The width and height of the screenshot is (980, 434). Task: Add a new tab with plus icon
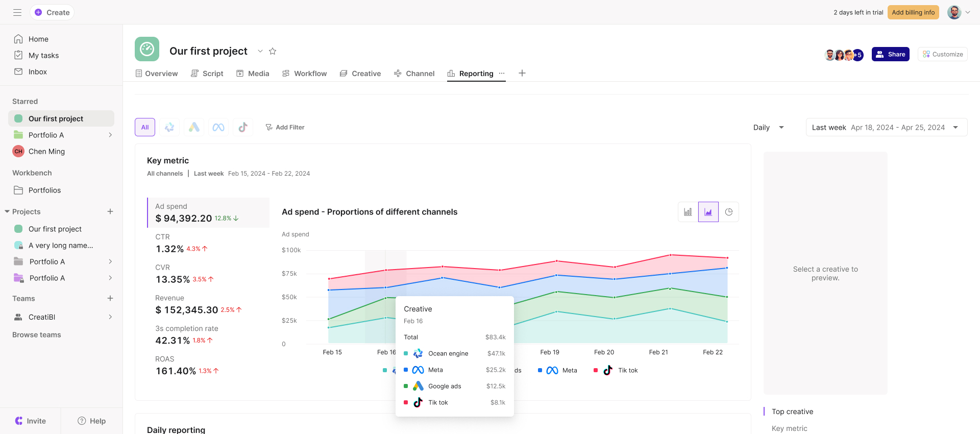click(522, 73)
